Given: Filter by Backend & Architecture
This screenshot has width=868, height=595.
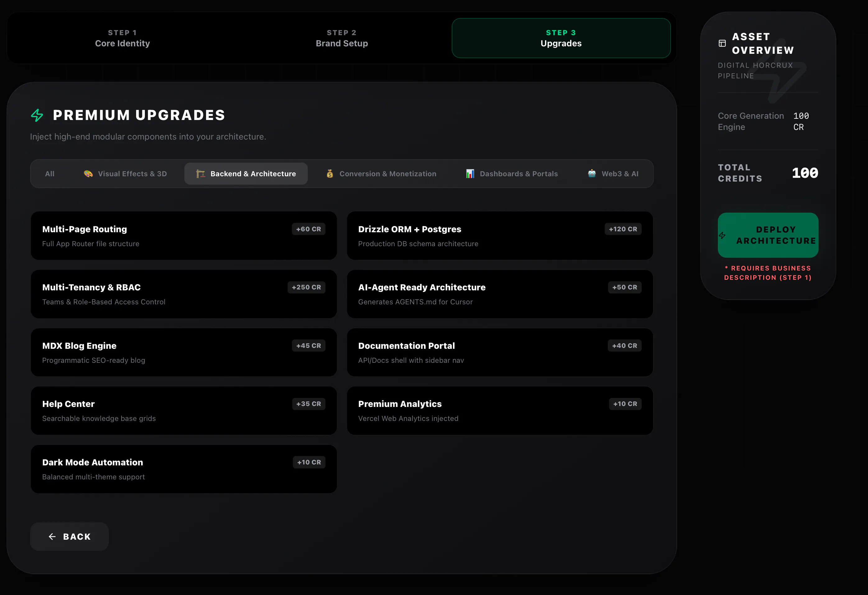Looking at the screenshot, I should pyautogui.click(x=246, y=174).
